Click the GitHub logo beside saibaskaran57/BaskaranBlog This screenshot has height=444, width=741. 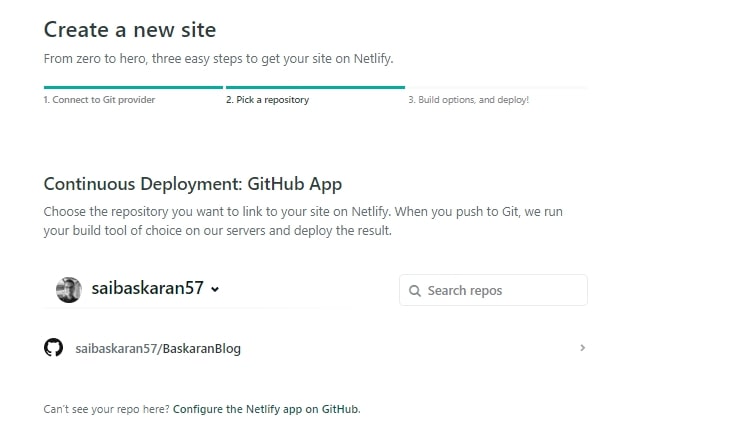click(x=53, y=348)
